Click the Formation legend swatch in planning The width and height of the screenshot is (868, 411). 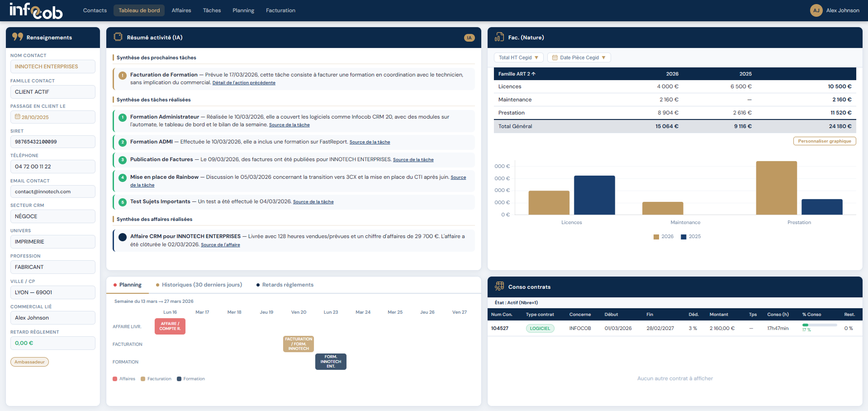pyautogui.click(x=179, y=379)
